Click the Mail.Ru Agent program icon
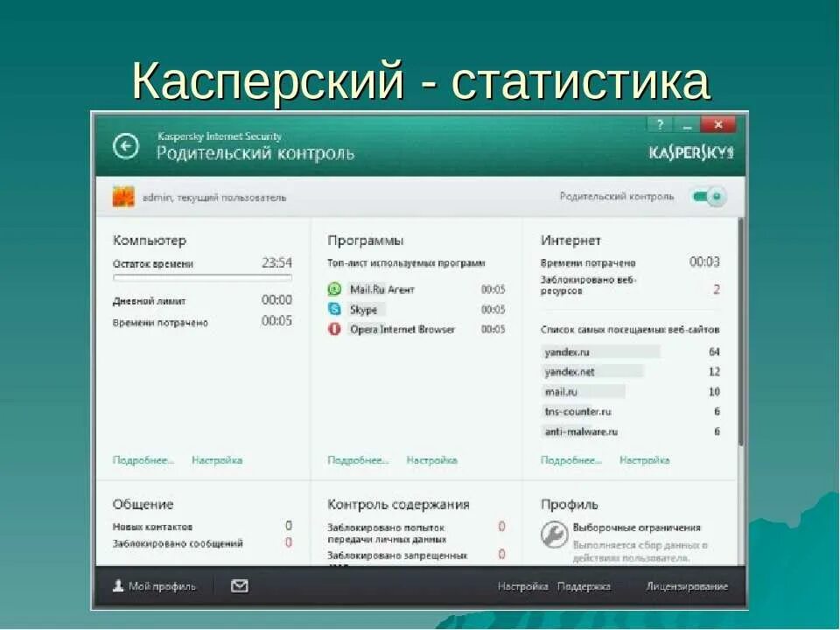Viewport: 840px width, 630px height. pyautogui.click(x=334, y=290)
